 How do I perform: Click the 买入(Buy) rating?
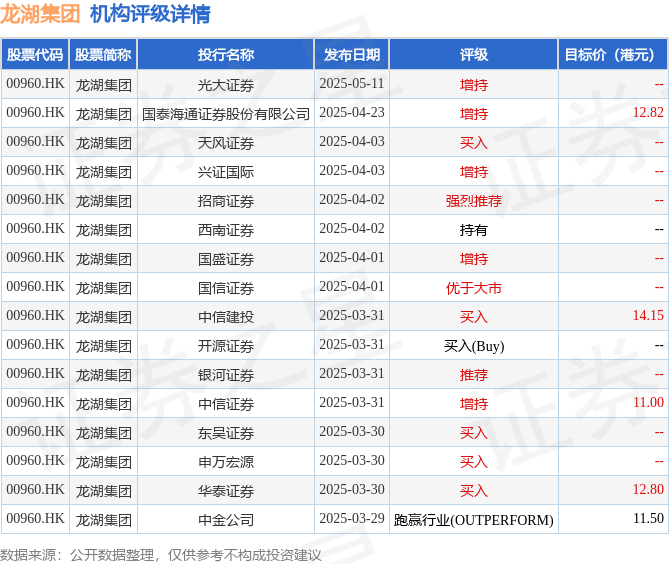(474, 346)
